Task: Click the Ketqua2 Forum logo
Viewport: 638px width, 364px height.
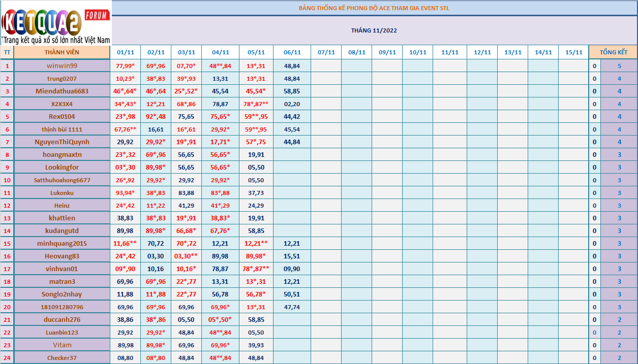Action: pos(56,23)
